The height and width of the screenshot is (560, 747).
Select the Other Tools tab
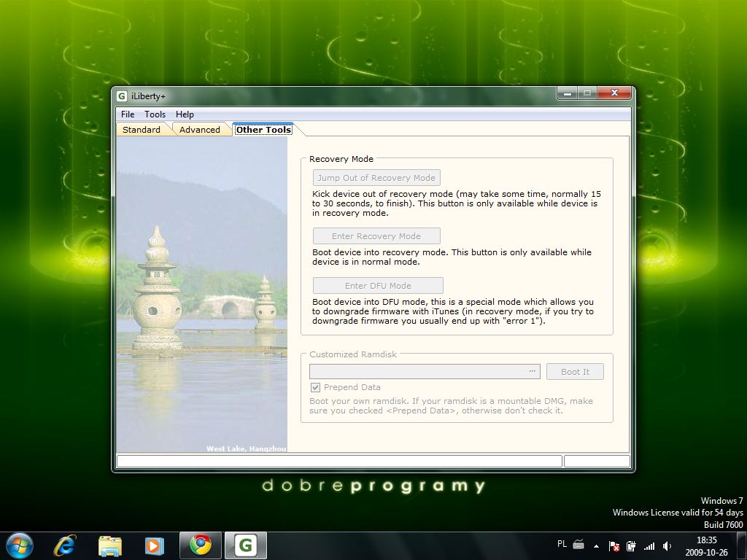click(263, 130)
